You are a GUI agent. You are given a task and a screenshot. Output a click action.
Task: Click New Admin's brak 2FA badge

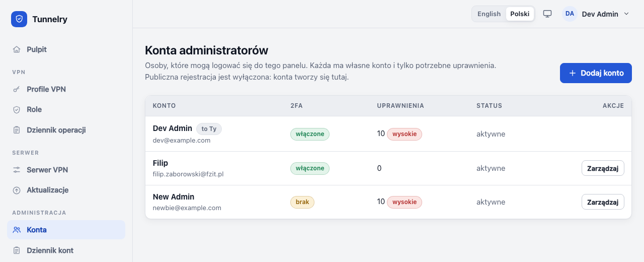pos(302,202)
